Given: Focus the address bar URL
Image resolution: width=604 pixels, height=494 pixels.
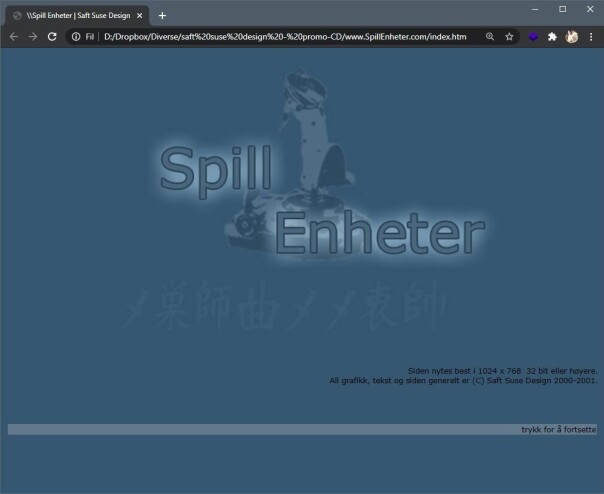Looking at the screenshot, I should coord(285,37).
